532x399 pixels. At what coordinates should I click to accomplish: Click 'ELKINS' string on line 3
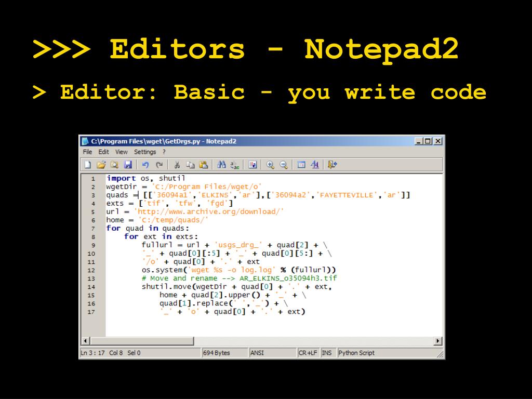tap(215, 195)
